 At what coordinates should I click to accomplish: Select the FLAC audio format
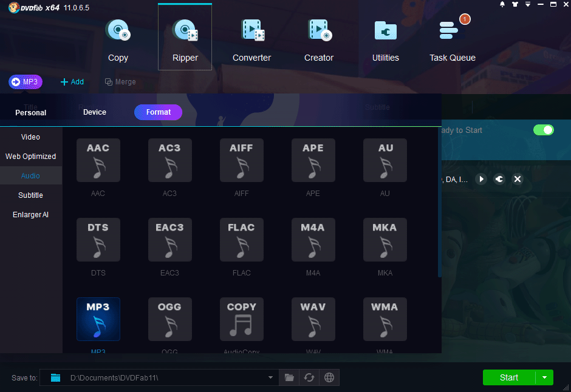click(x=241, y=240)
